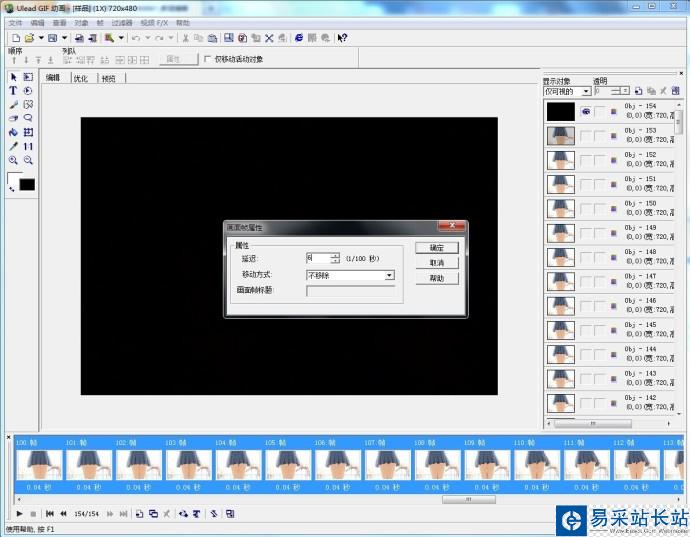Create a new animation with the New icon

pyautogui.click(x=16, y=38)
